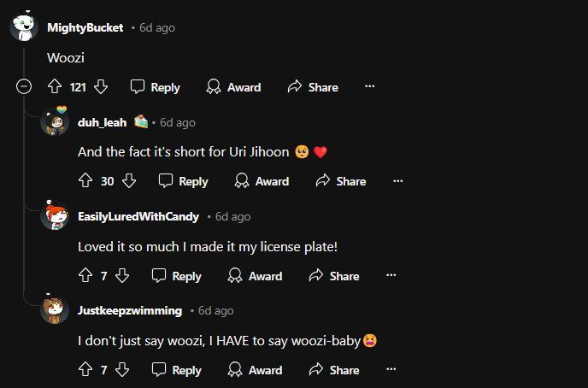Image resolution: width=588 pixels, height=388 pixels.
Task: Open more options on MightyBucket's comment
Action: (x=369, y=87)
